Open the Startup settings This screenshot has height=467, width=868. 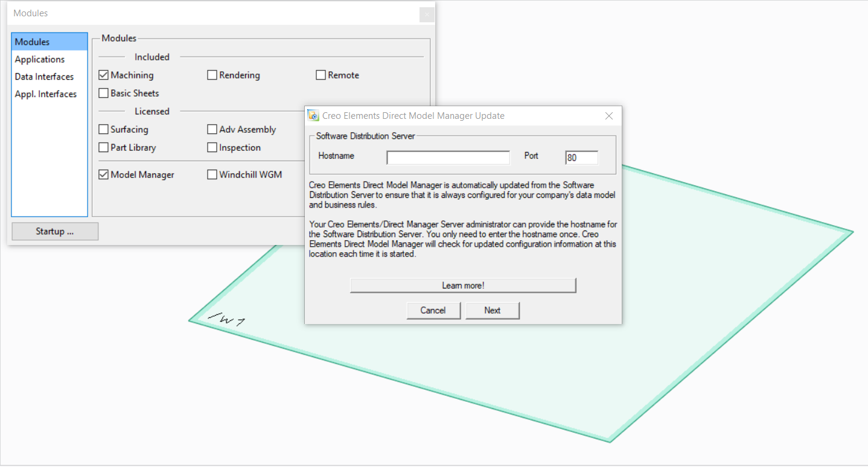click(x=55, y=231)
